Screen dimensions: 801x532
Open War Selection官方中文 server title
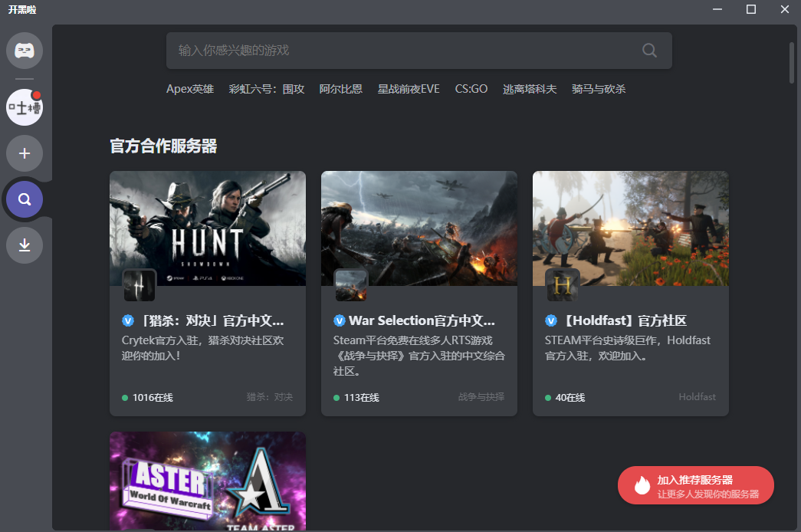click(422, 320)
